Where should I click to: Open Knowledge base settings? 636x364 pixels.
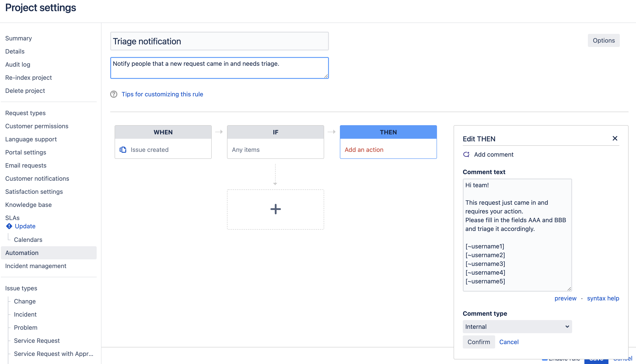[x=28, y=205]
